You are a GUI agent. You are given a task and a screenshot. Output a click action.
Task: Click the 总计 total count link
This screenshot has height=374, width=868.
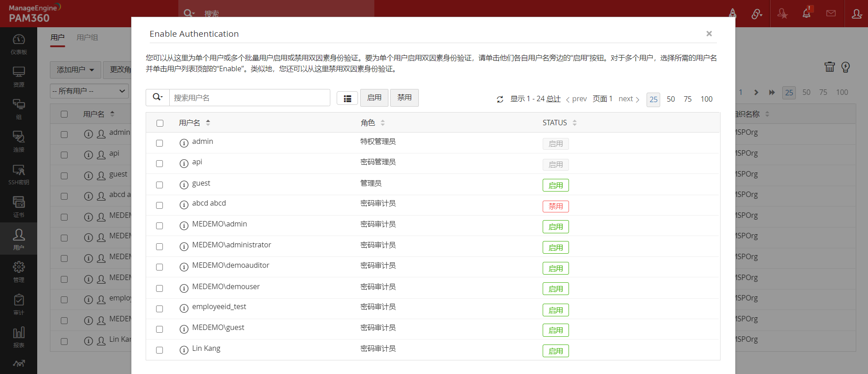click(554, 98)
